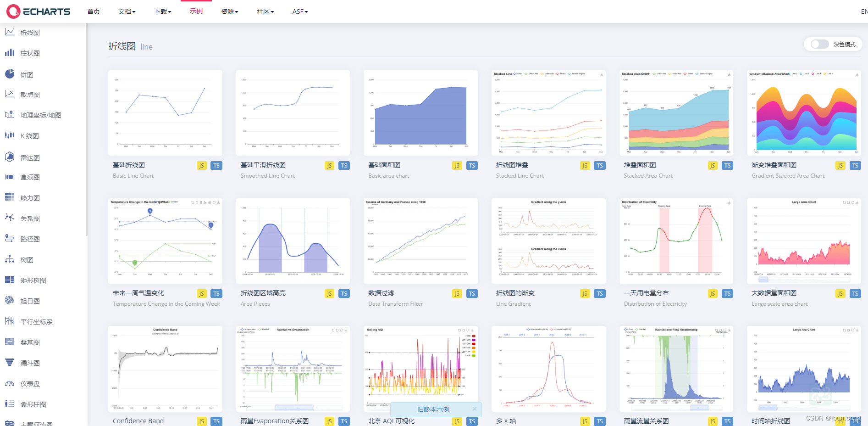The height and width of the screenshot is (426, 868).
Task: Open the Basic area chart thumbnail
Action: tap(420, 113)
